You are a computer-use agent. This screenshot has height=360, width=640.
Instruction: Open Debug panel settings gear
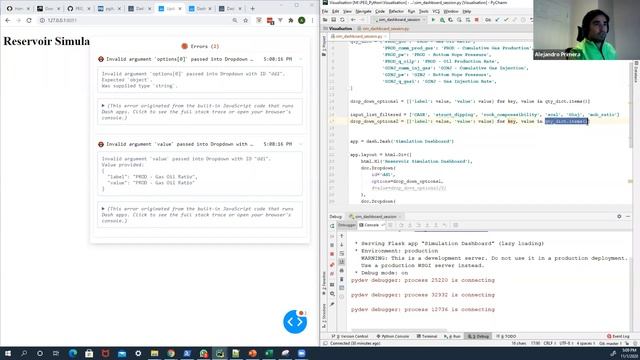pyautogui.click(x=619, y=216)
